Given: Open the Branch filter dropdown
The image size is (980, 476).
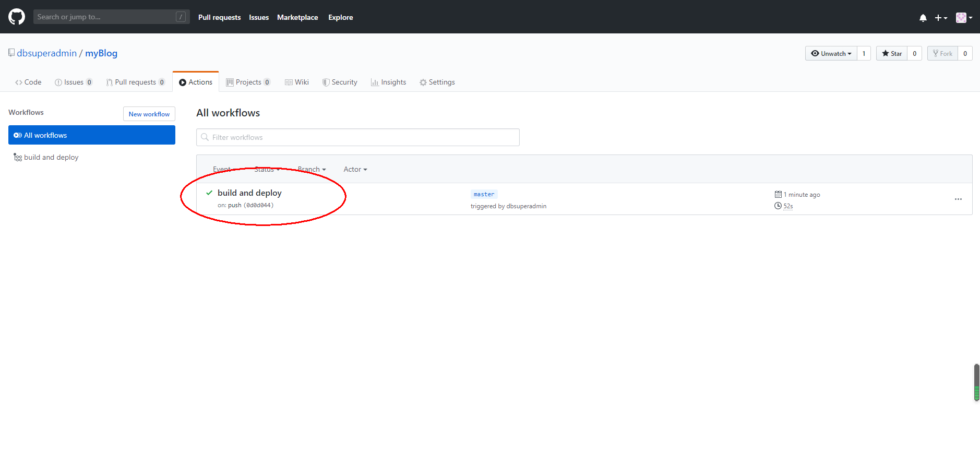Looking at the screenshot, I should coord(312,169).
